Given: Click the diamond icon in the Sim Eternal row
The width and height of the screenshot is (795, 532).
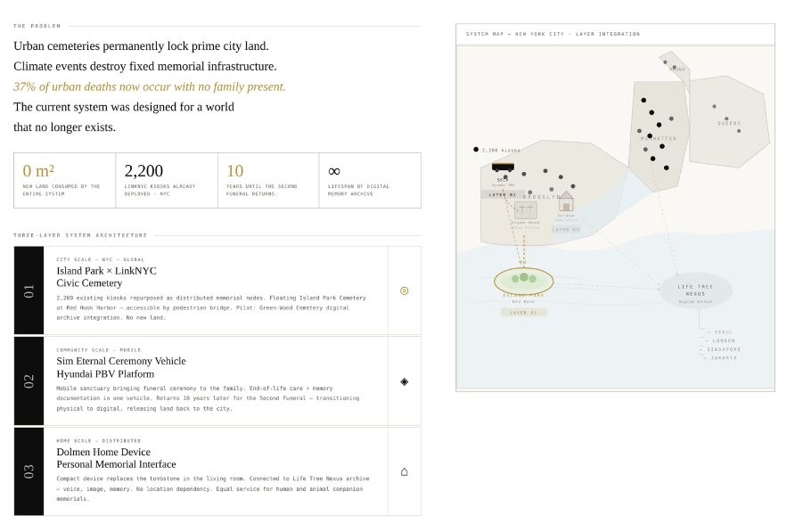Looking at the screenshot, I should [404, 381].
